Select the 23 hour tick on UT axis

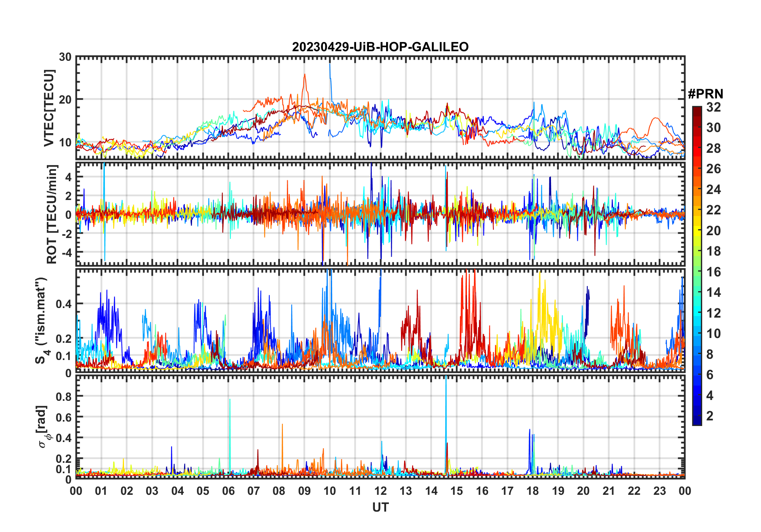click(659, 491)
